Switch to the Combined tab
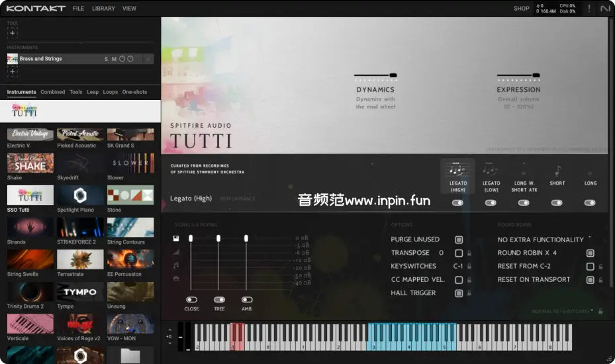Viewport: 615px width, 364px height. click(52, 92)
